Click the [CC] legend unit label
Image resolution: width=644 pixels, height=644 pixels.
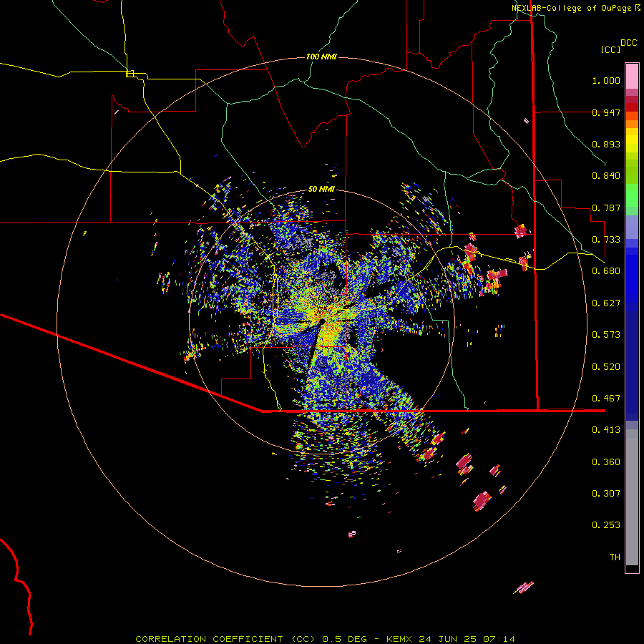611,49
